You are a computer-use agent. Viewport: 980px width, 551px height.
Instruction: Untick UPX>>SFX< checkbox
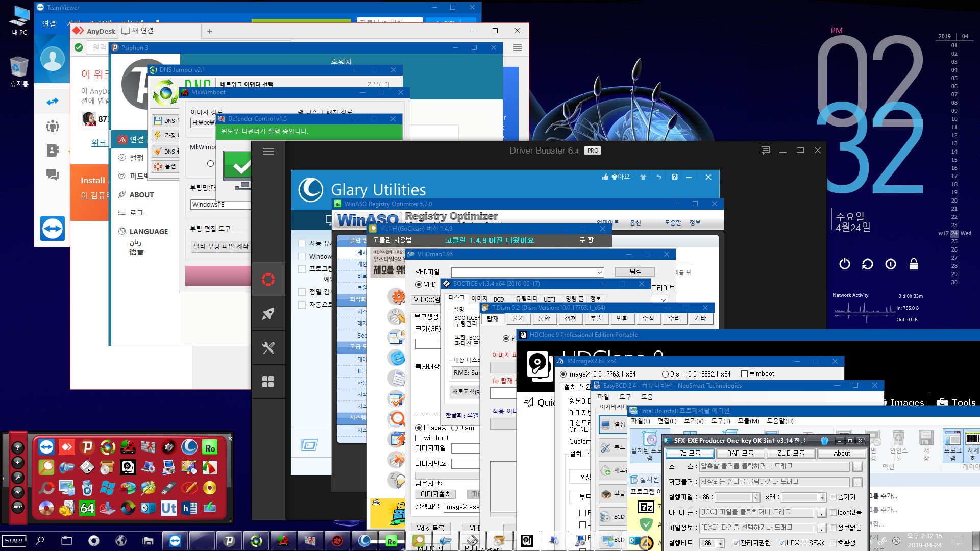pos(782,543)
